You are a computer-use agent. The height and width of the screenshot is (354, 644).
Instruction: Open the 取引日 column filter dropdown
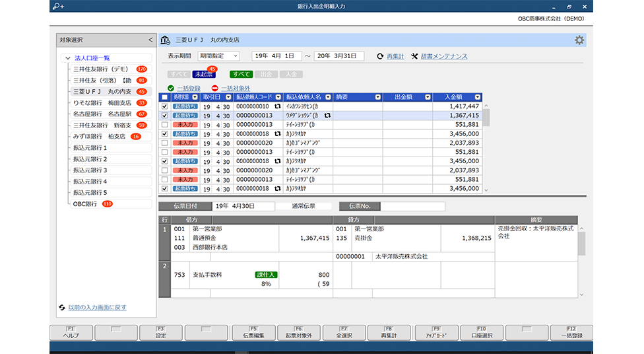click(x=228, y=97)
